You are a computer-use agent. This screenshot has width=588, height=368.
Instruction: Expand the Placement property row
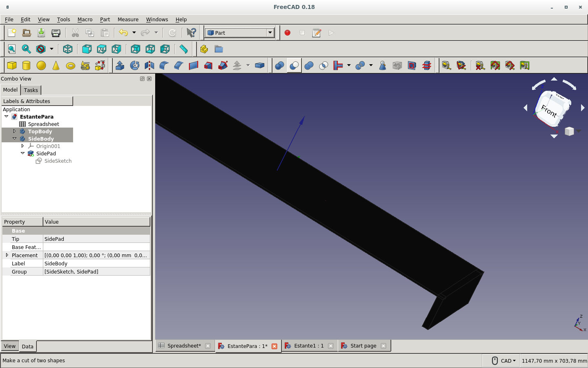pyautogui.click(x=7, y=255)
